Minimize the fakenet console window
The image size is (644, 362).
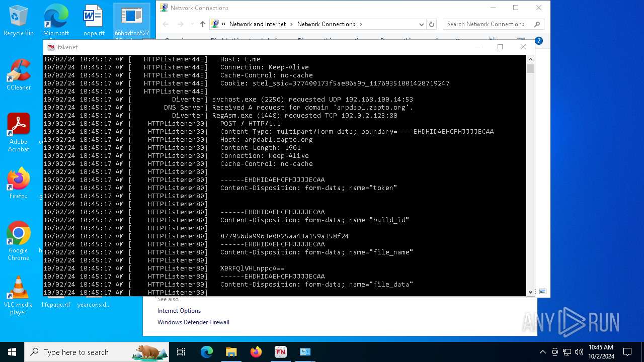[x=477, y=47]
